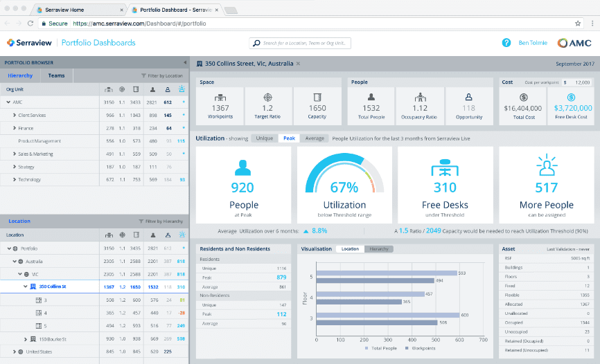Click the help question mark icon
The image size is (600, 364).
[506, 43]
